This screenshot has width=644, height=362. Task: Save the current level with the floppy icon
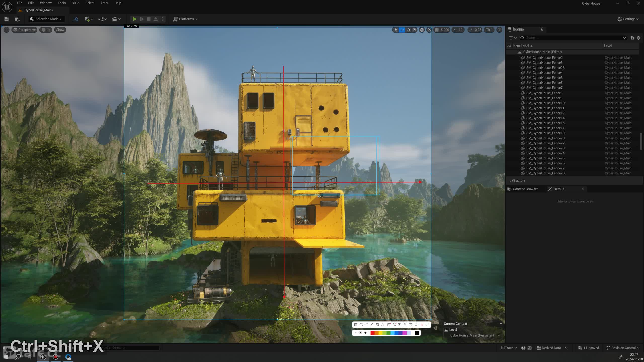coord(7,19)
